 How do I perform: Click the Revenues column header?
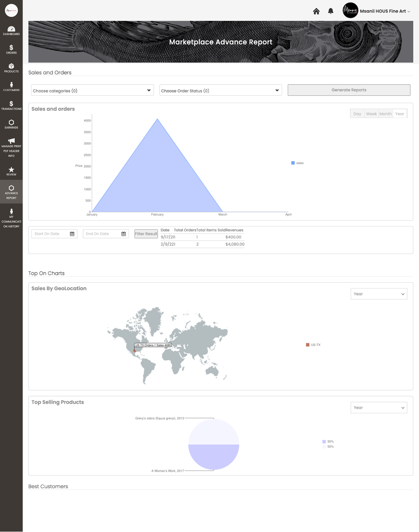tap(234, 230)
